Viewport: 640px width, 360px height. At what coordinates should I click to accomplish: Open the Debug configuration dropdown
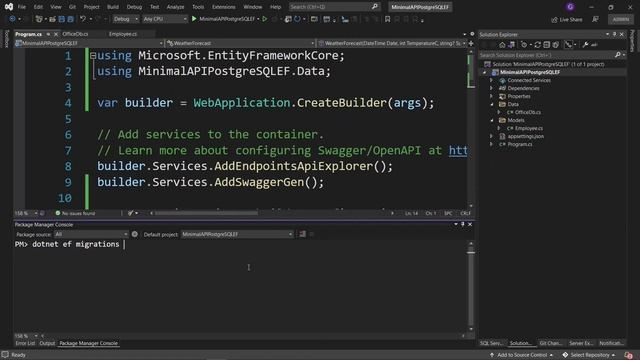tap(125, 19)
